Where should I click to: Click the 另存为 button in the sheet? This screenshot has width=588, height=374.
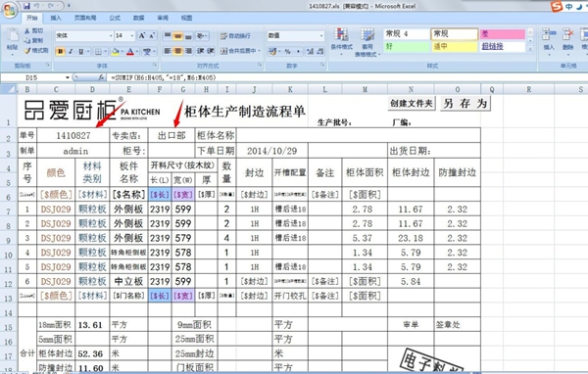(x=465, y=104)
